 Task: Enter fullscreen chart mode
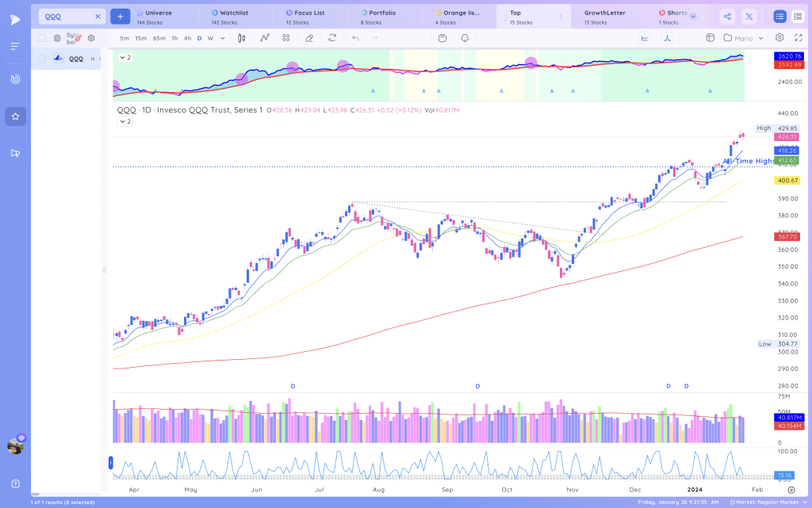tap(799, 38)
